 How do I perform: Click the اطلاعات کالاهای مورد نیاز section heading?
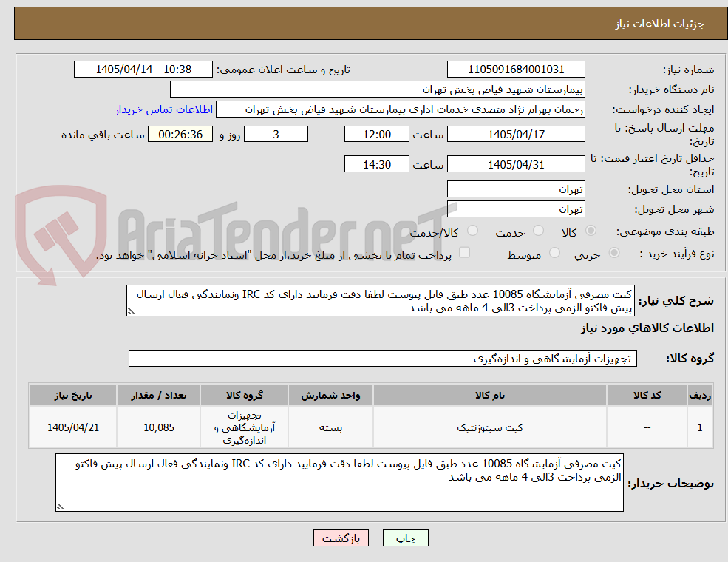647,328
